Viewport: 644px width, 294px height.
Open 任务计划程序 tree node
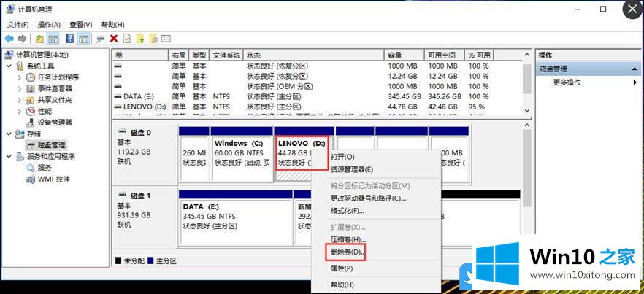click(x=58, y=77)
